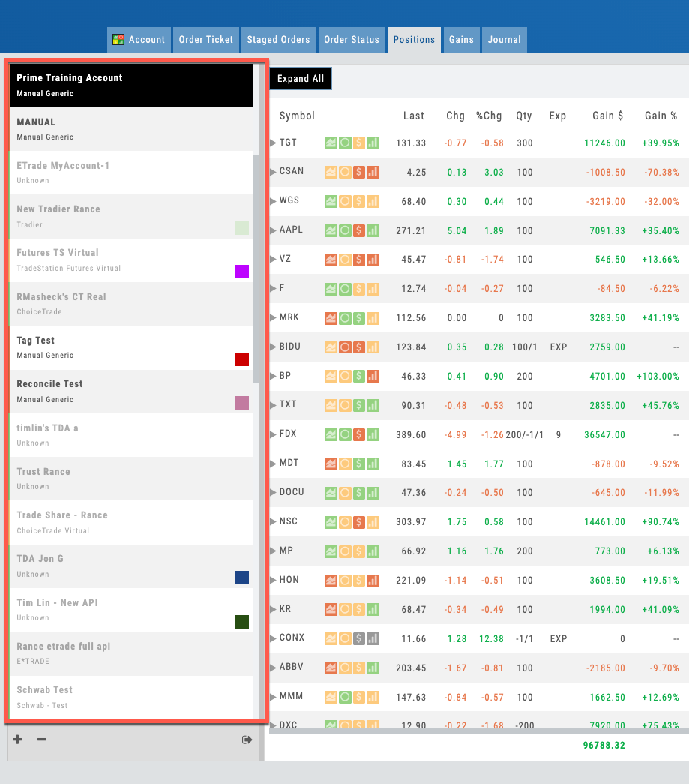Viewport: 689px width, 784px height.
Task: Click the Expand All button
Action: [x=301, y=79]
